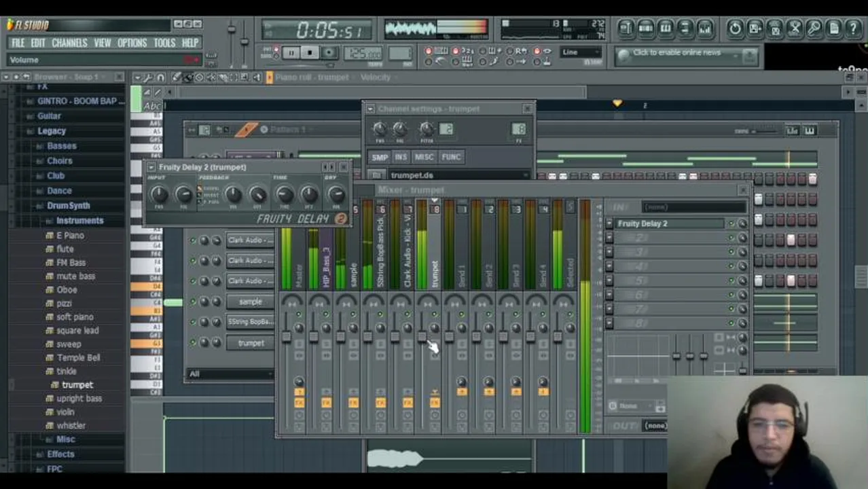The width and height of the screenshot is (868, 489).
Task: Open Fruity Delay 2 effect slot menu
Action: (x=609, y=223)
